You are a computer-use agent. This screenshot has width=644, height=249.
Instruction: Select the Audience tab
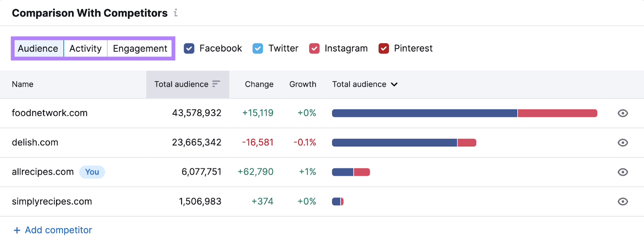38,48
